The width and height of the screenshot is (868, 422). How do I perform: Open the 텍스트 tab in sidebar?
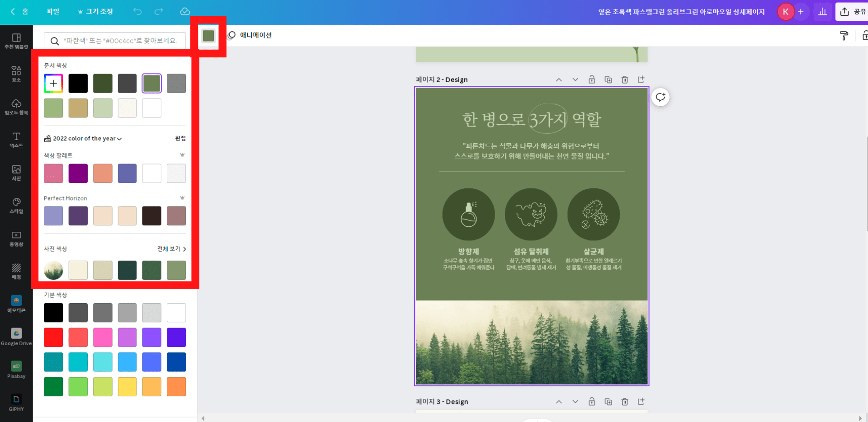click(x=16, y=140)
